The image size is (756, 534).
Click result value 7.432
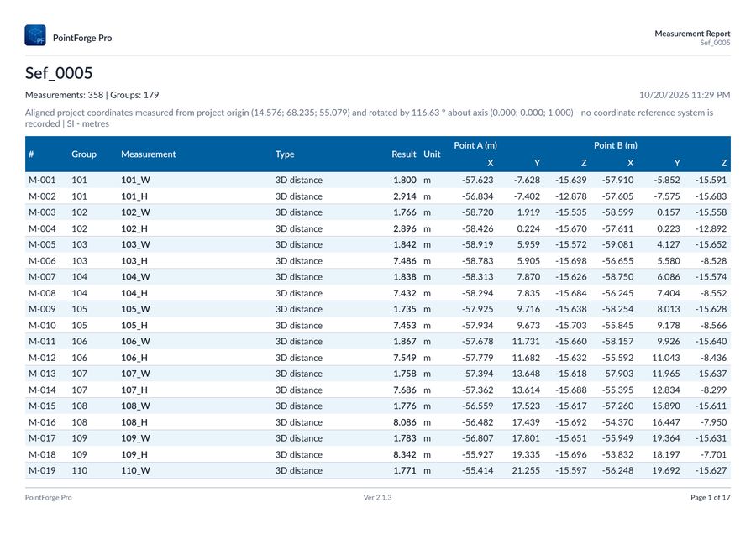click(405, 294)
